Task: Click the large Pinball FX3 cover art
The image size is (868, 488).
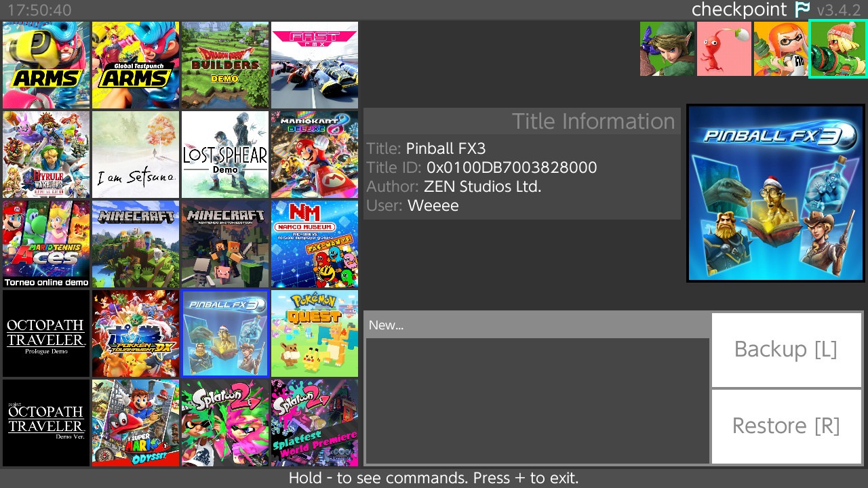Action: click(776, 193)
